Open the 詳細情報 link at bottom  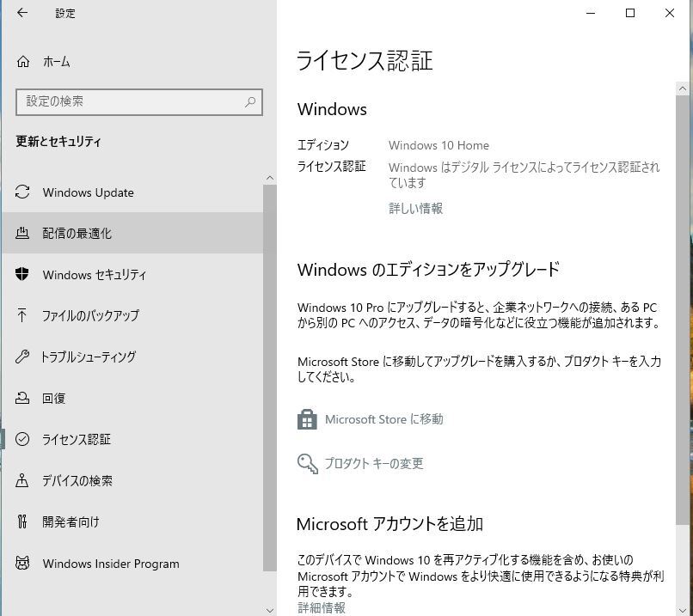322,607
